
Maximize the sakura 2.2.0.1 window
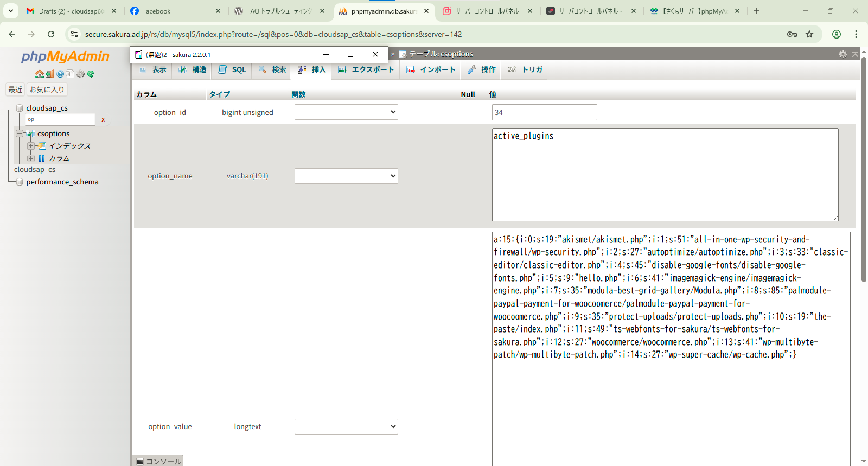coord(350,54)
